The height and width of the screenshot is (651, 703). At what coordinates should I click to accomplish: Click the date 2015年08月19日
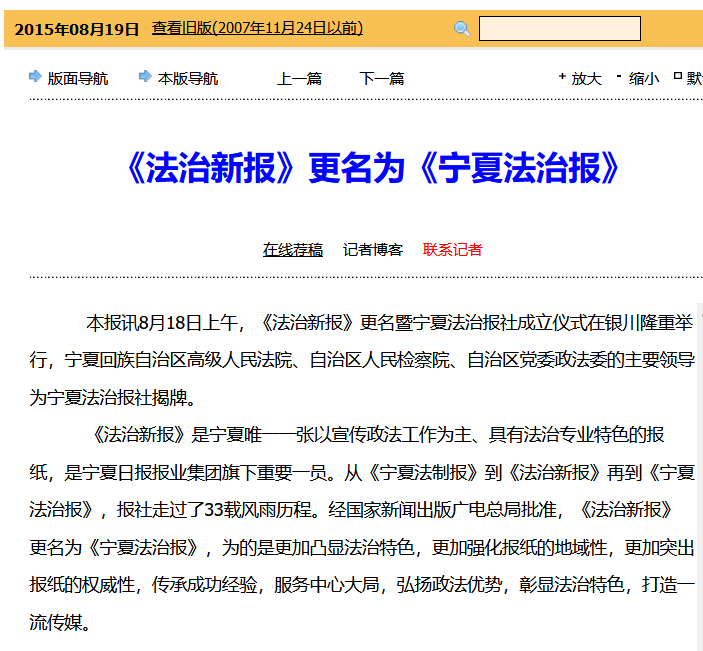[77, 30]
